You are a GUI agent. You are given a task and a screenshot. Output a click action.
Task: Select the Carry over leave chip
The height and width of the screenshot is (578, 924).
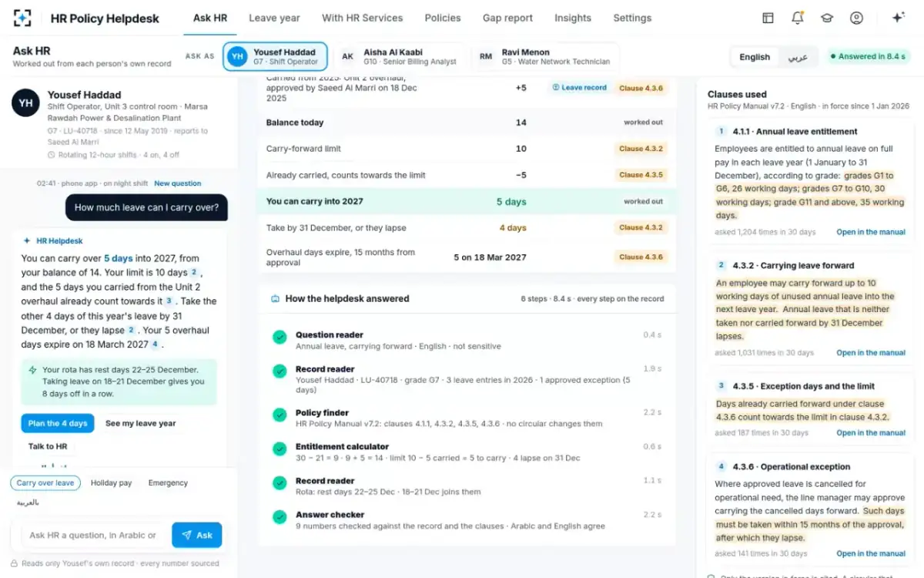45,483
